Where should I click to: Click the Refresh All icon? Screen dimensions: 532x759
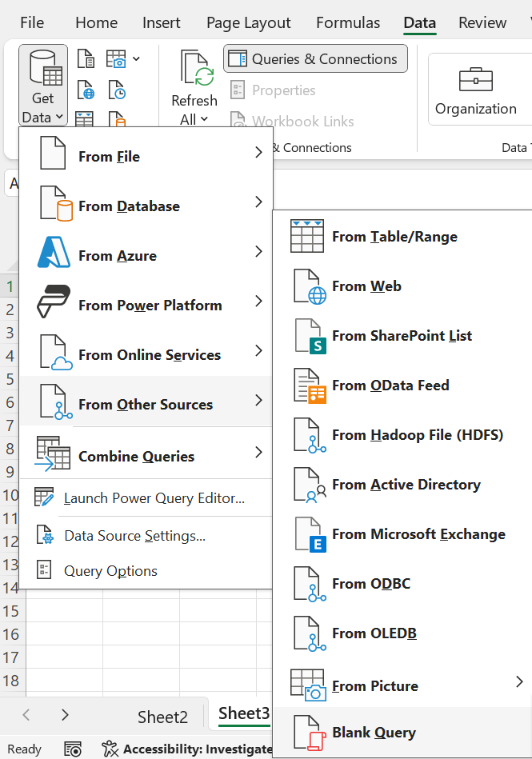[x=197, y=68]
